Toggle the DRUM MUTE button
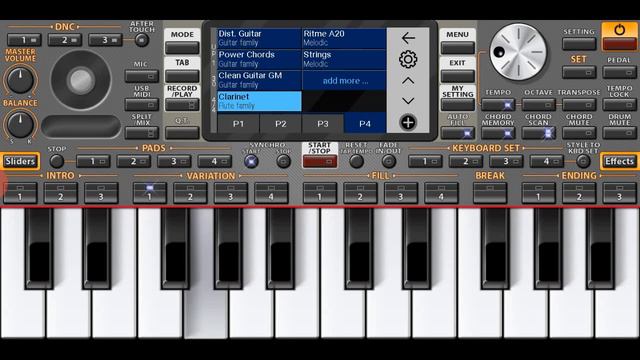The width and height of the screenshot is (640, 360). point(619,133)
